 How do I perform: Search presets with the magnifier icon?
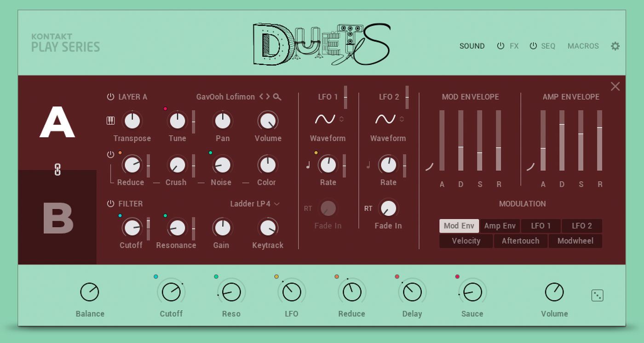pos(277,97)
